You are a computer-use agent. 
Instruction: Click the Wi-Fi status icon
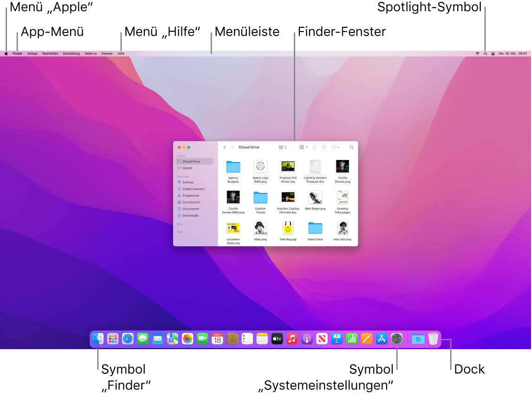477,53
